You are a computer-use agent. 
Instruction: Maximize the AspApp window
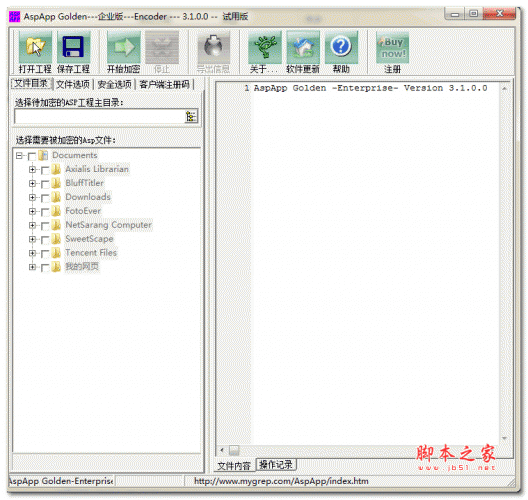tap(473, 14)
